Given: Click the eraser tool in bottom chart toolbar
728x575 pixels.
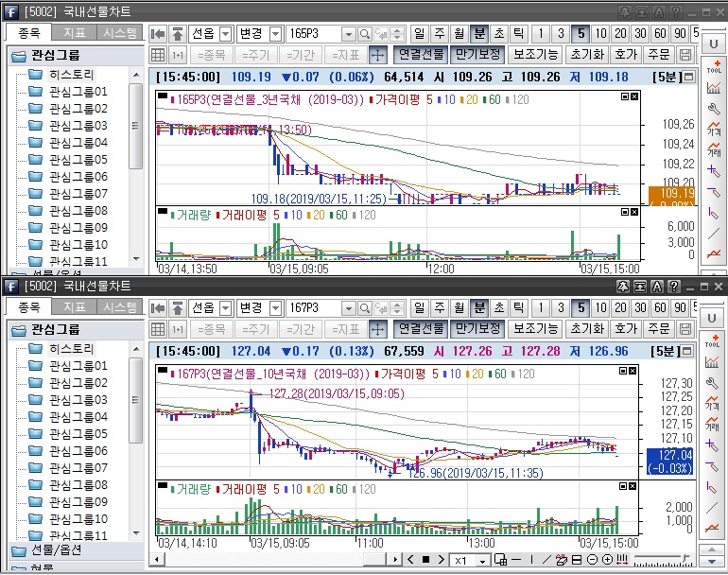Looking at the screenshot, I should click(x=562, y=560).
